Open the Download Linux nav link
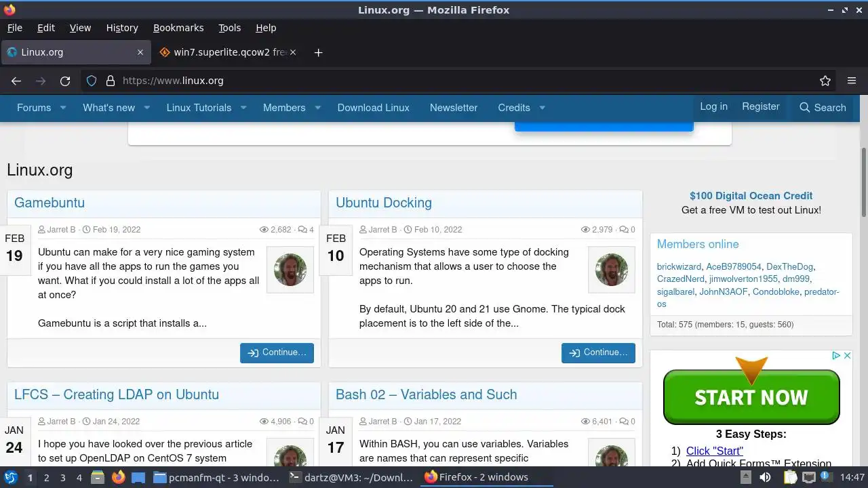Screen dimensions: 868x488 [374, 107]
